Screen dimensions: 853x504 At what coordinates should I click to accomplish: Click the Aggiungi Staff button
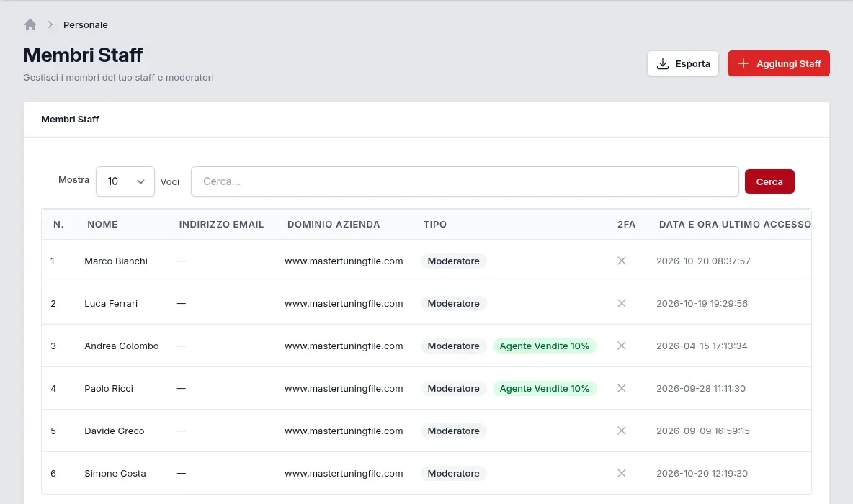click(x=779, y=63)
